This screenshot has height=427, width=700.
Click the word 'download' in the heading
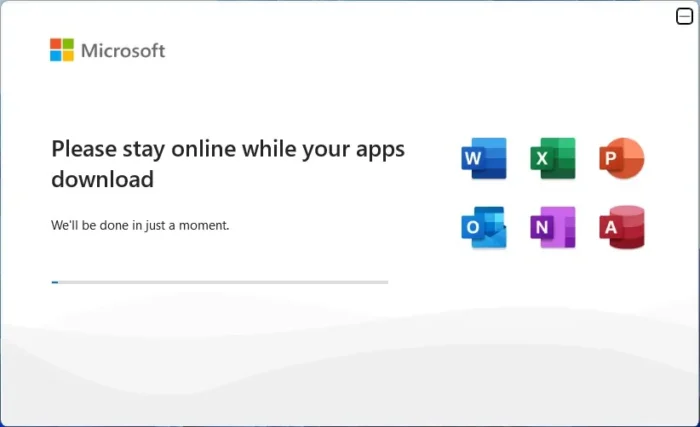(x=102, y=180)
